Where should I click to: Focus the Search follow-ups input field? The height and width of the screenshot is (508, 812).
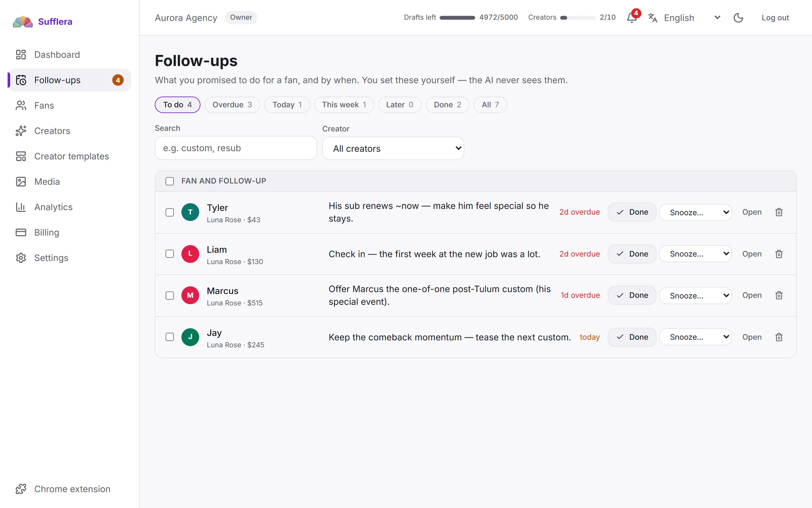point(236,148)
